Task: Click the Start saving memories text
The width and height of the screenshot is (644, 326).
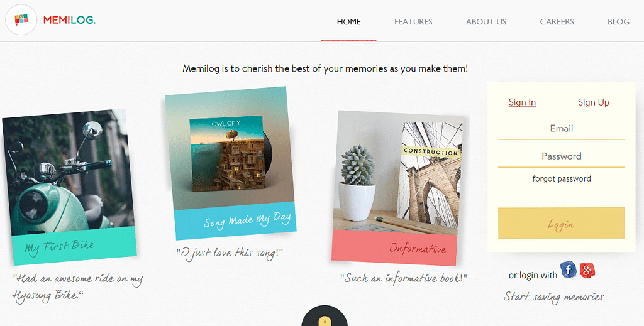Action: coord(553,297)
